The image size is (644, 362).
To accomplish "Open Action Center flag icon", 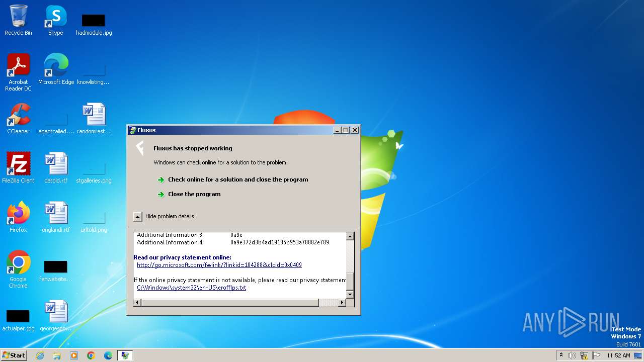I will point(596,355).
